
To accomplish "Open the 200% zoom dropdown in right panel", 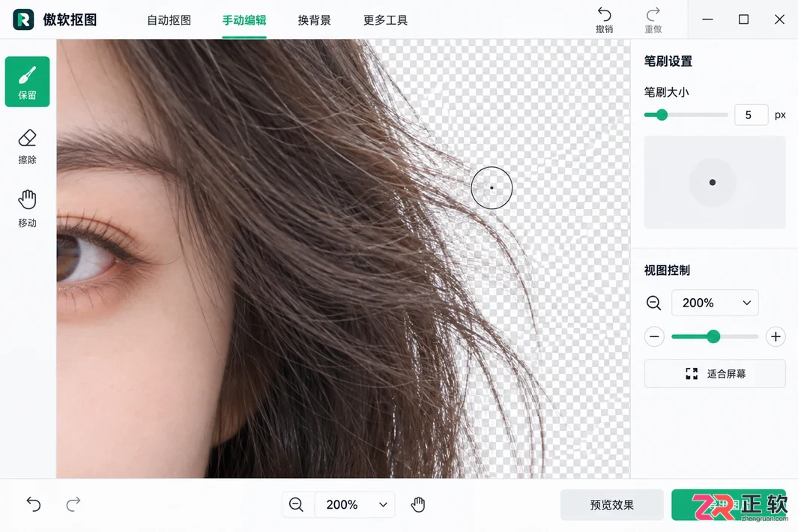I will coord(715,303).
